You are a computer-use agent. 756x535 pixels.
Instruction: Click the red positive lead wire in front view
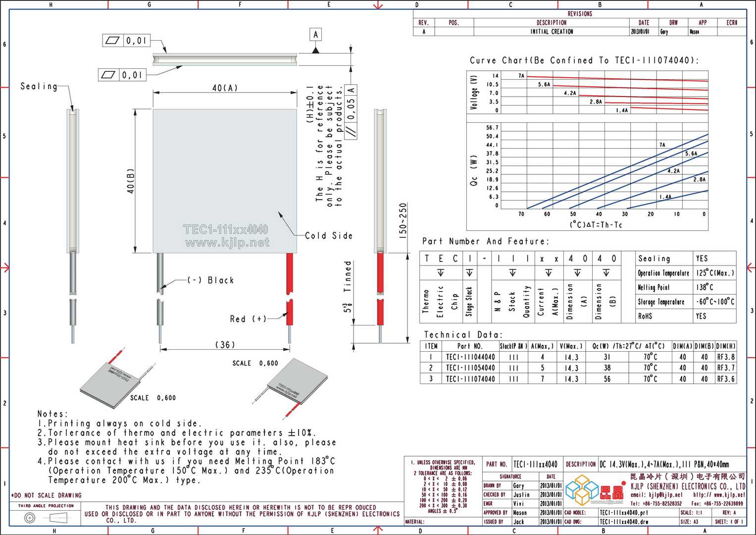pos(290,290)
